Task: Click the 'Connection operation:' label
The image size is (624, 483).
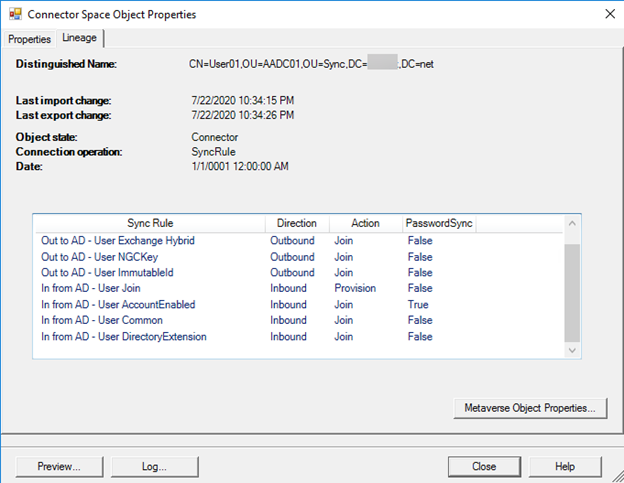Action: [69, 152]
